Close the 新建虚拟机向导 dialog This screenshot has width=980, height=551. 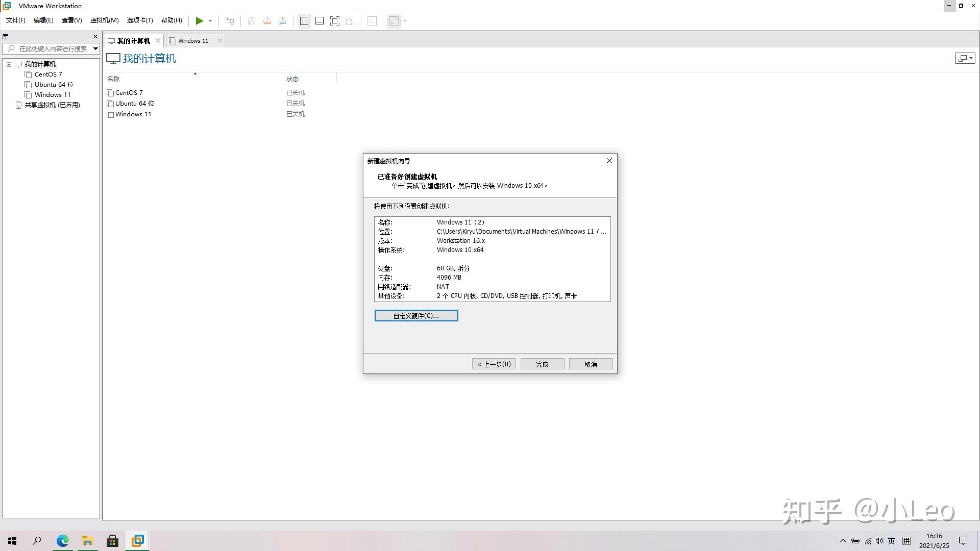click(x=609, y=161)
